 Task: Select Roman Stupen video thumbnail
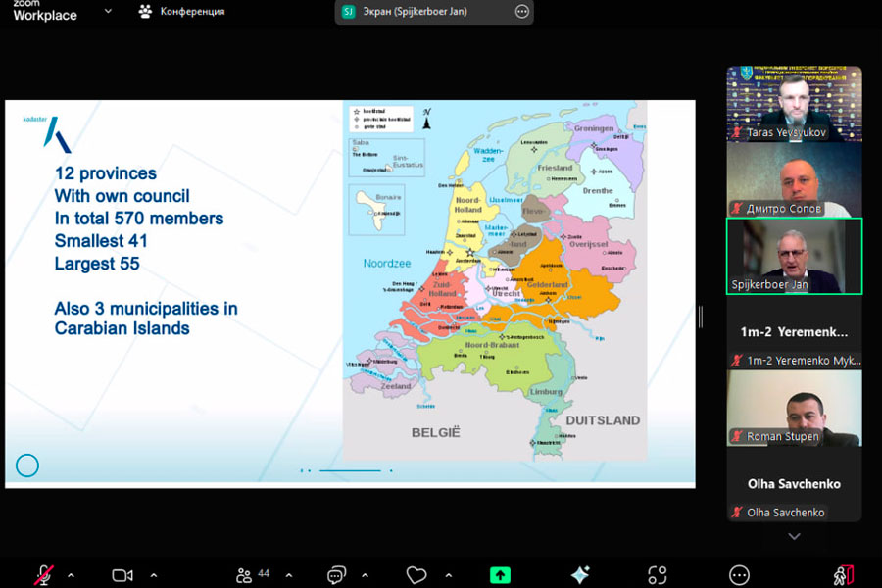pos(794,408)
